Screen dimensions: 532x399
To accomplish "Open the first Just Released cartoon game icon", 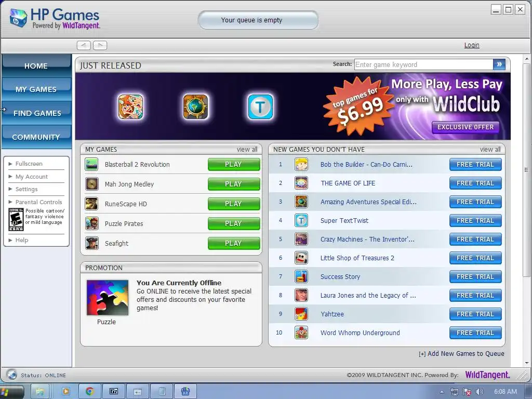I will click(x=130, y=107).
